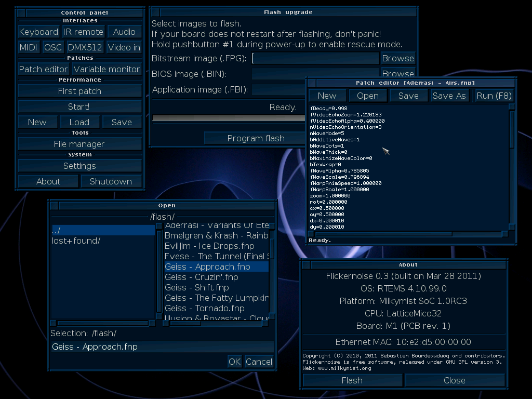Screen dimensions: 532x399
Task: Click Run (F8) in Patch editor
Action: point(494,96)
